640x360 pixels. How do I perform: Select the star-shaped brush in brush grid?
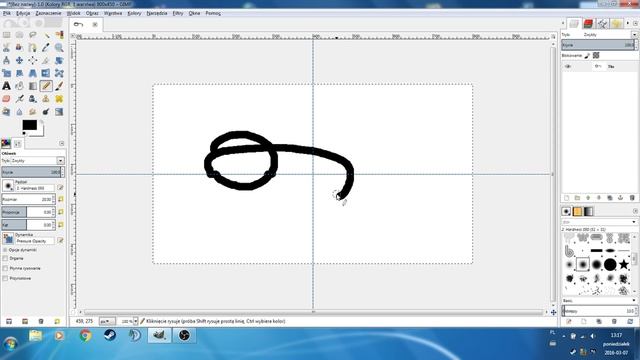(624, 264)
